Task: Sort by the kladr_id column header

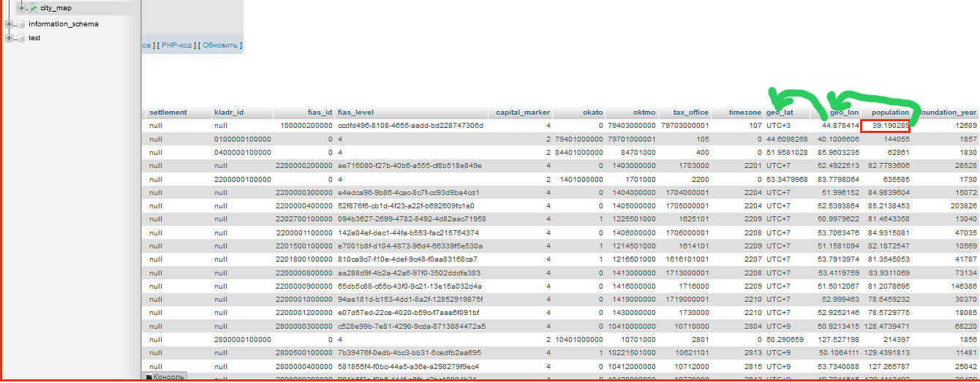Action: [229, 113]
